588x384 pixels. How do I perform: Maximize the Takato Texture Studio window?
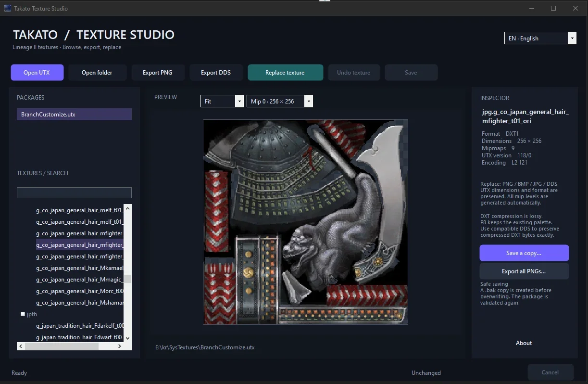553,8
